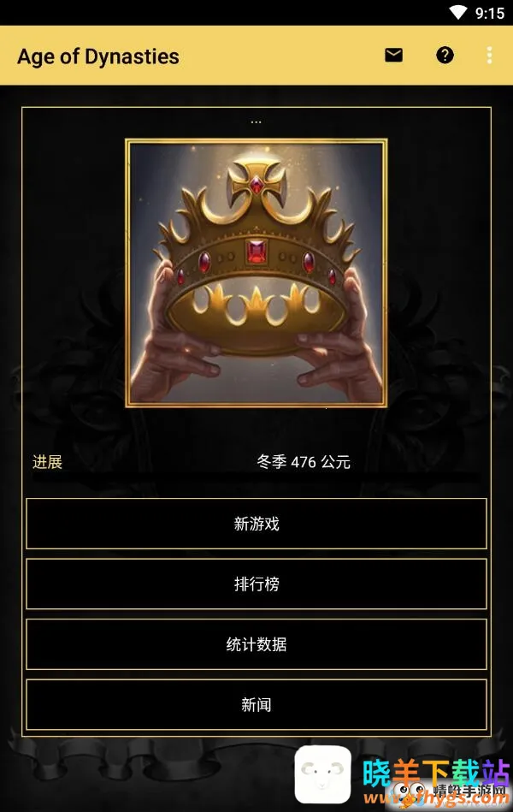Start a 新游戏 new game

[256, 524]
